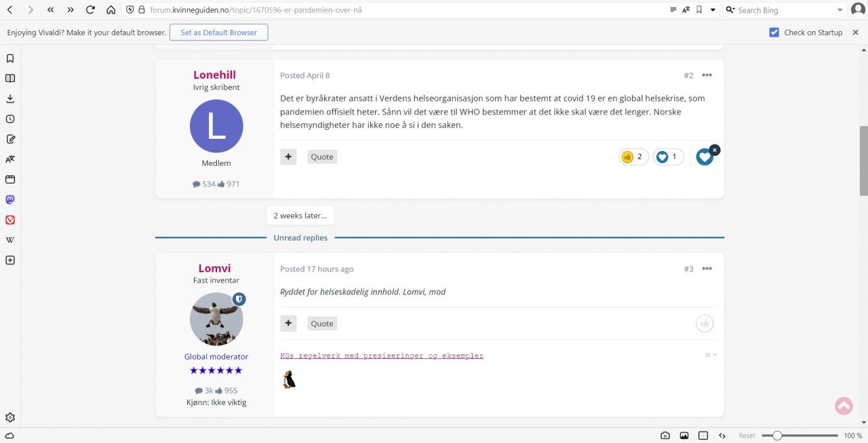Viewport: 868px width, 443px height.
Task: Open the History panel clock icon
Action: (x=10, y=119)
